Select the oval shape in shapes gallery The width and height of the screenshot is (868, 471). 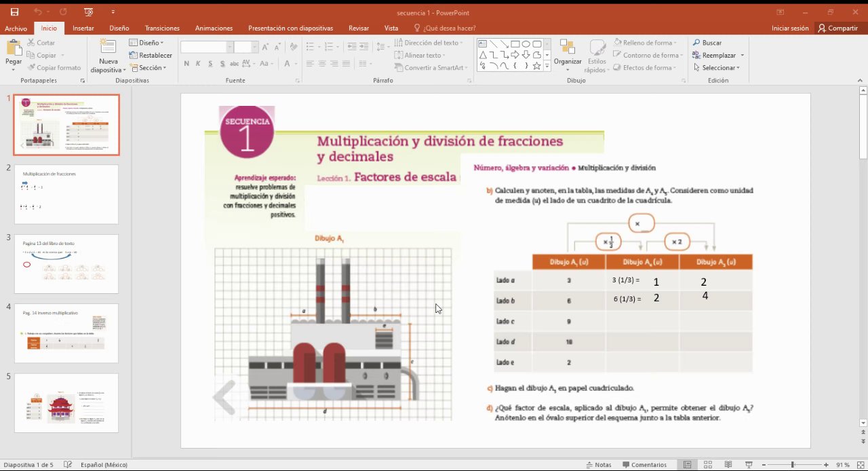pyautogui.click(x=526, y=43)
